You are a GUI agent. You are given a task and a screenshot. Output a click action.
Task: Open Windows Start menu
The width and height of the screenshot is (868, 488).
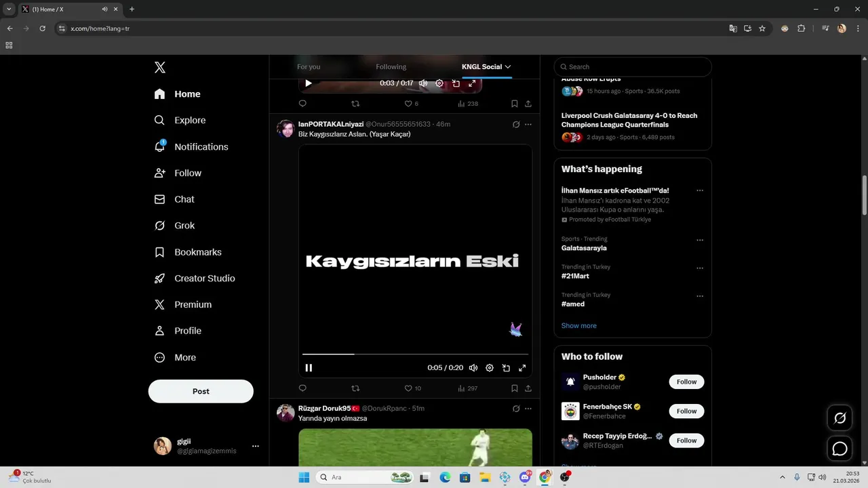click(x=304, y=477)
